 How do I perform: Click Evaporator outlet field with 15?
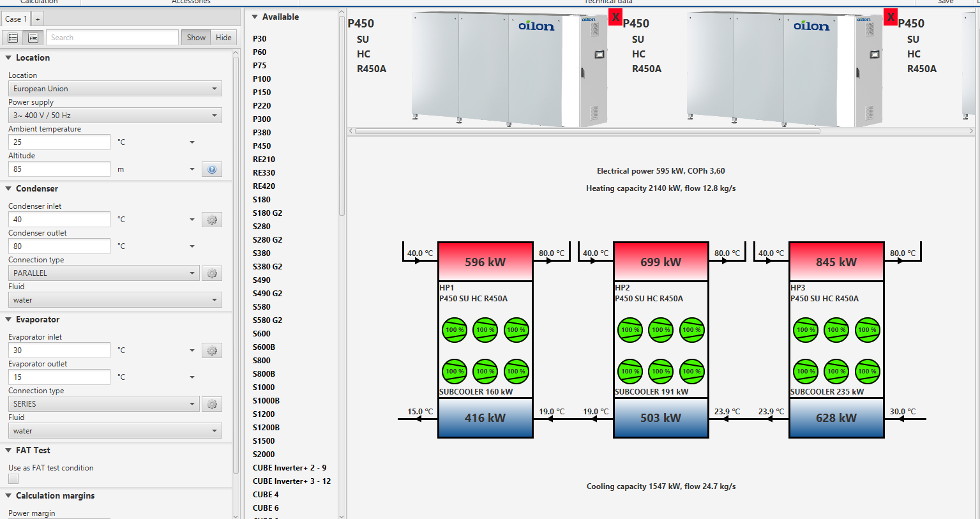coord(59,377)
